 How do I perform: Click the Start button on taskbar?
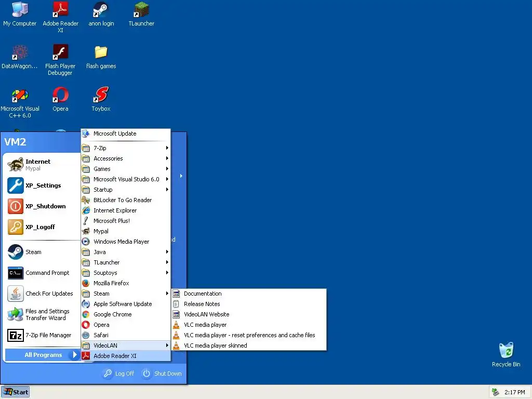(x=15, y=392)
